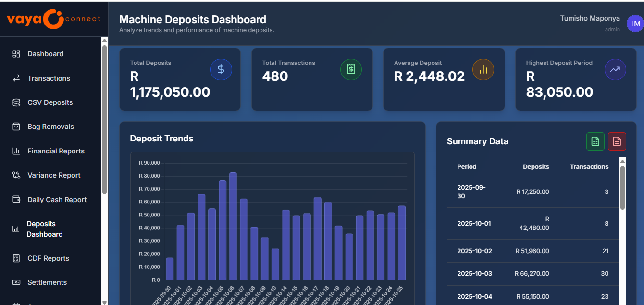Click the Financial Reports chart icon

[16, 151]
